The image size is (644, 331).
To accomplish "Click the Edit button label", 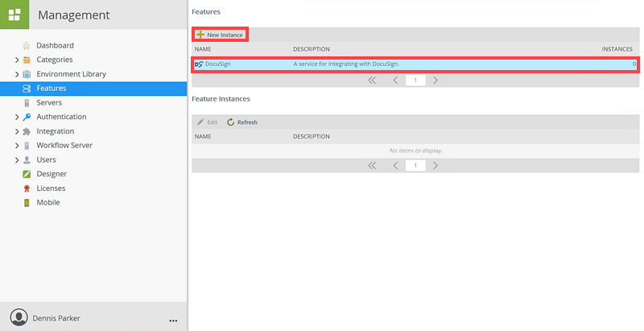I will point(213,122).
